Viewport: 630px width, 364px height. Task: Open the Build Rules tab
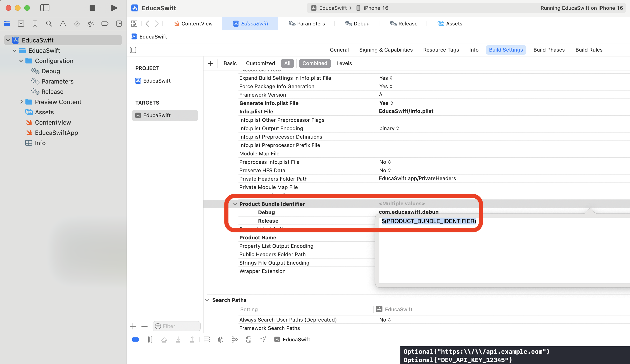[589, 50]
